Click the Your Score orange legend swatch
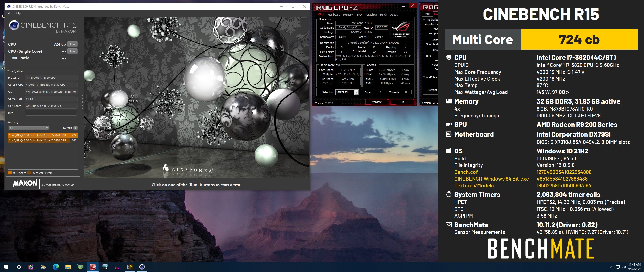This screenshot has width=644, height=272. (10, 173)
